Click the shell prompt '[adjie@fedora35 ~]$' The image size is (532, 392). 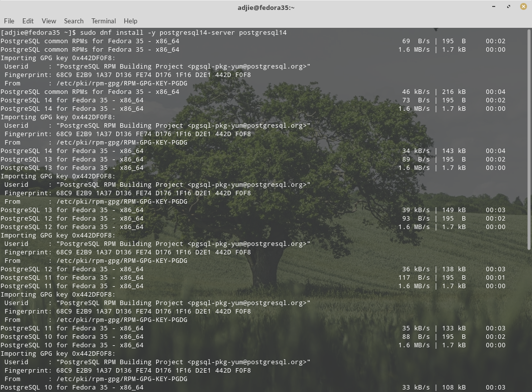click(x=38, y=33)
